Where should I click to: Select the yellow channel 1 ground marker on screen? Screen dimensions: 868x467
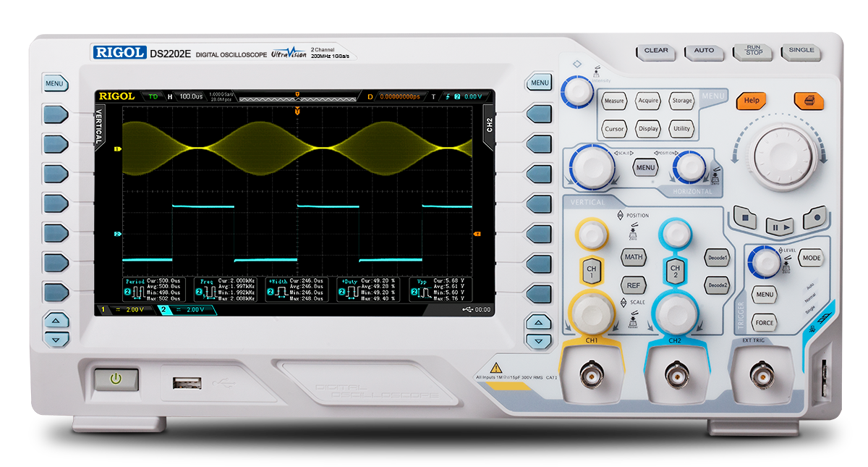pyautogui.click(x=117, y=149)
